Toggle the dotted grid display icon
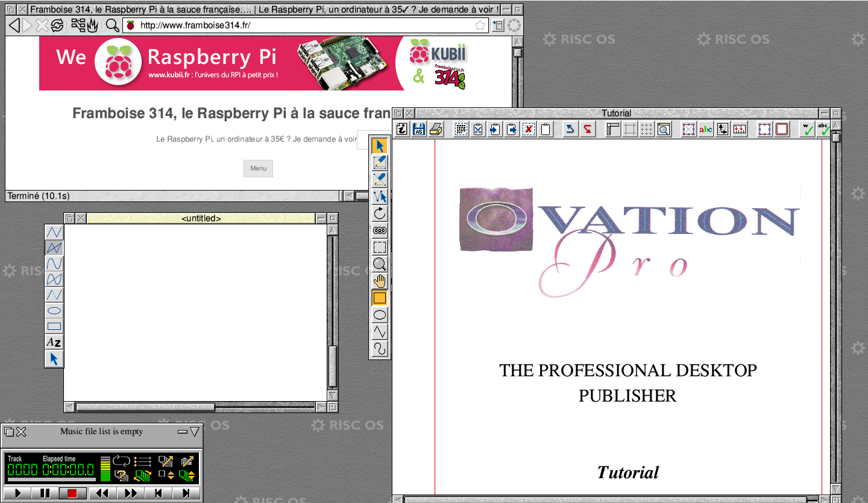This screenshot has height=503, width=868. click(x=647, y=129)
